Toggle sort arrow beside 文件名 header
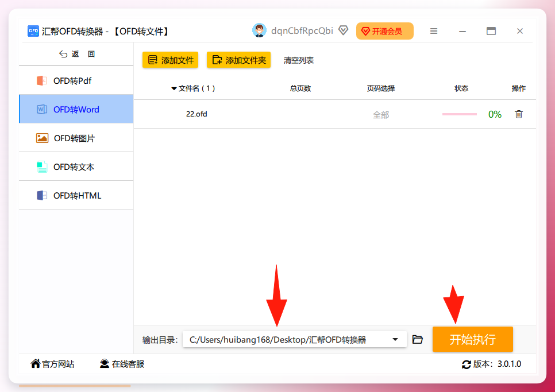555x392 pixels. click(x=174, y=89)
